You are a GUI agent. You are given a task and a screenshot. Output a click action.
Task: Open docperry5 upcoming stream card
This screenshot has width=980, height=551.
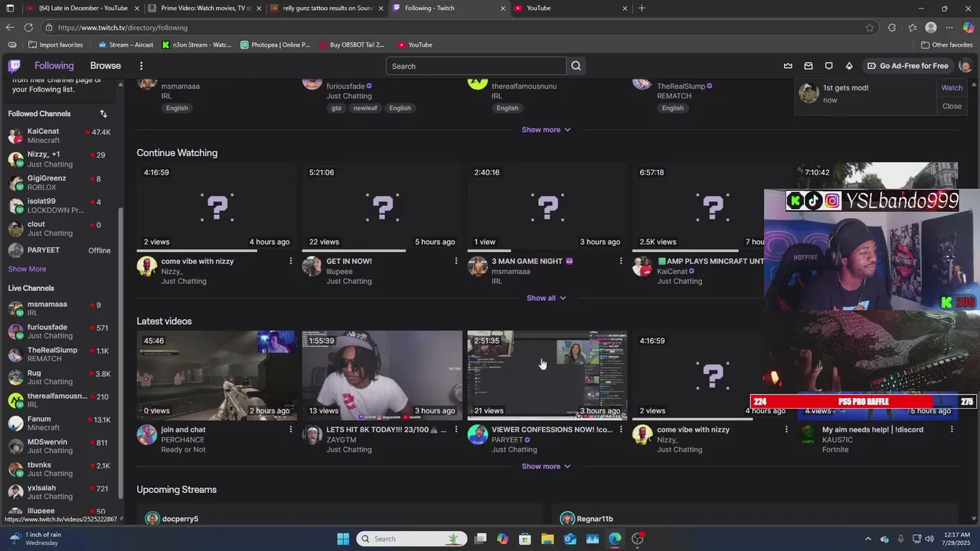point(340,515)
